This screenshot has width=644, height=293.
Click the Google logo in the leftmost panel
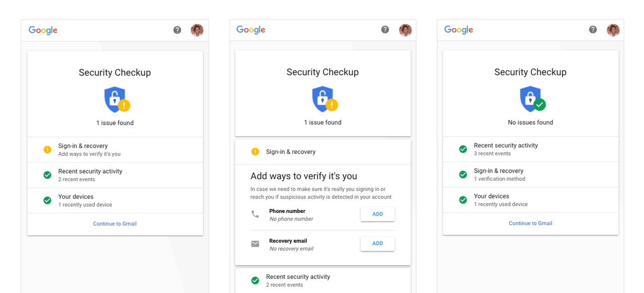point(43,30)
